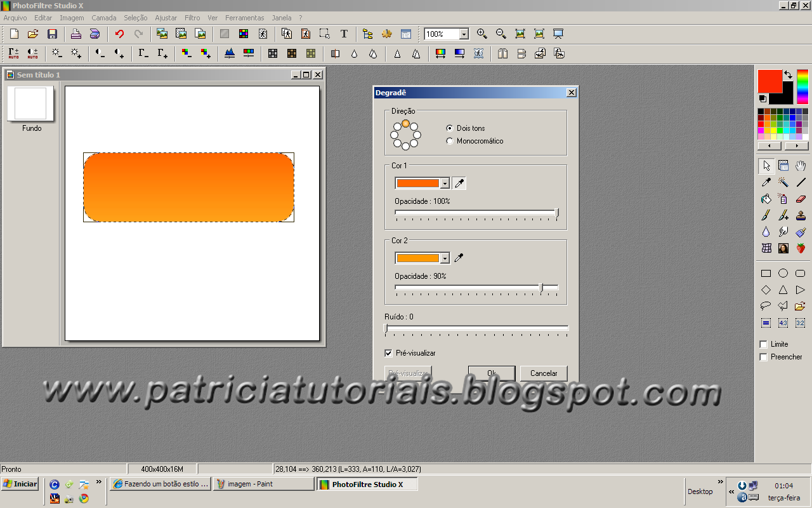812x508 pixels.
Task: Expand the quick launch chevron beside Iniciar
Action: [98, 482]
